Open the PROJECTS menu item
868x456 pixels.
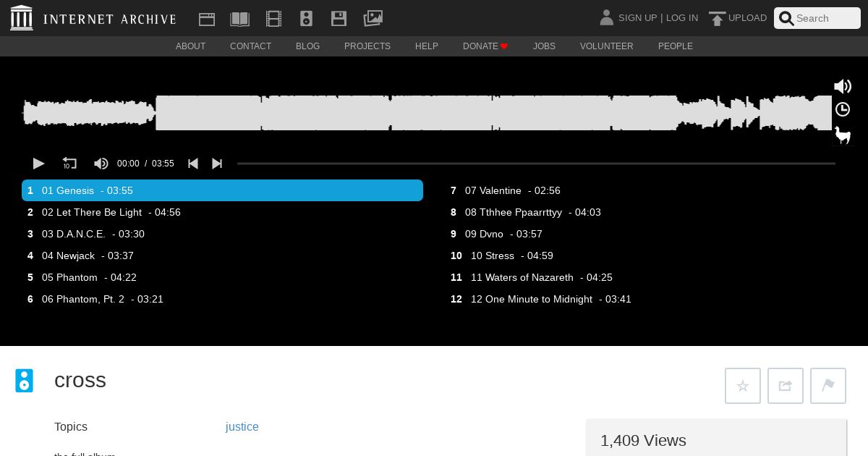(367, 46)
